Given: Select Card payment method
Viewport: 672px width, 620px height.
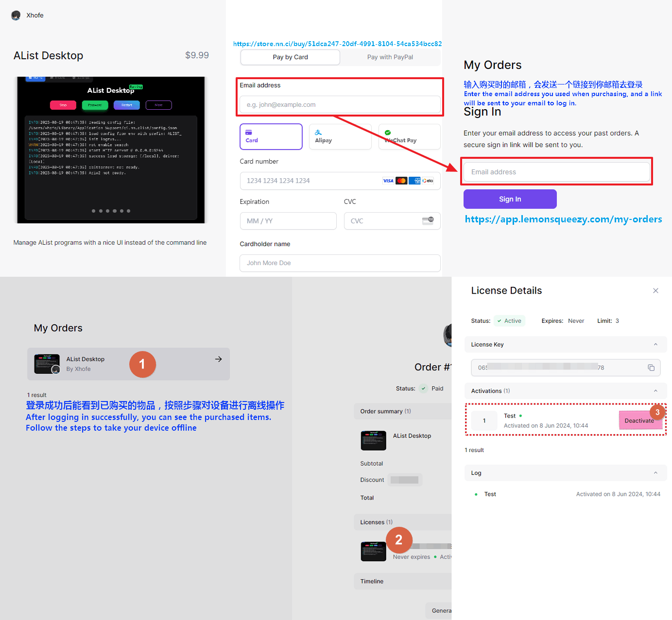Looking at the screenshot, I should pos(271,136).
